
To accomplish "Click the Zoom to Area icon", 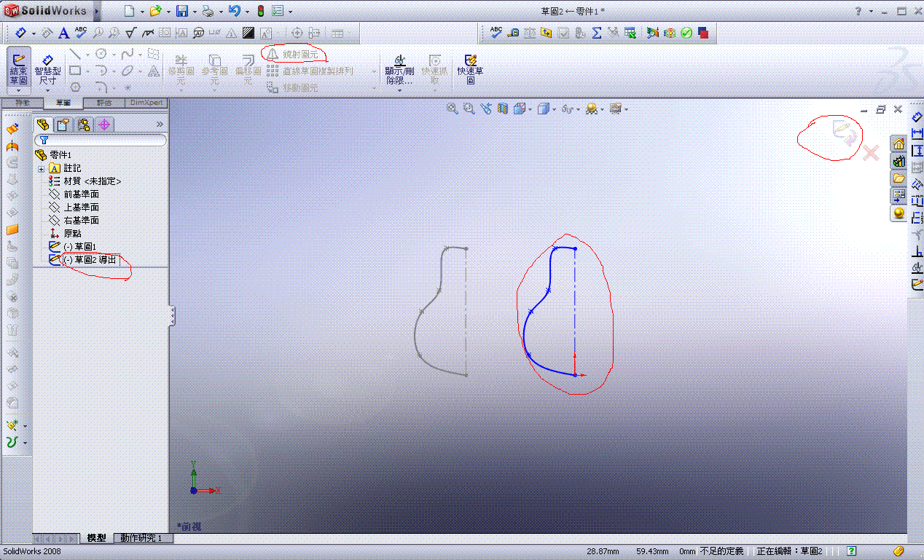I will pos(469,109).
